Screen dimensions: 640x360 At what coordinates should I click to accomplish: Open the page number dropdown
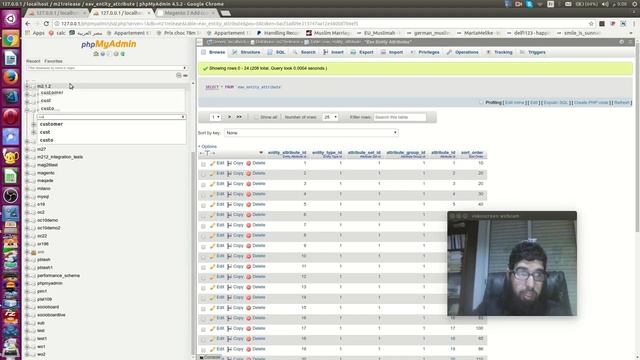tap(216, 117)
